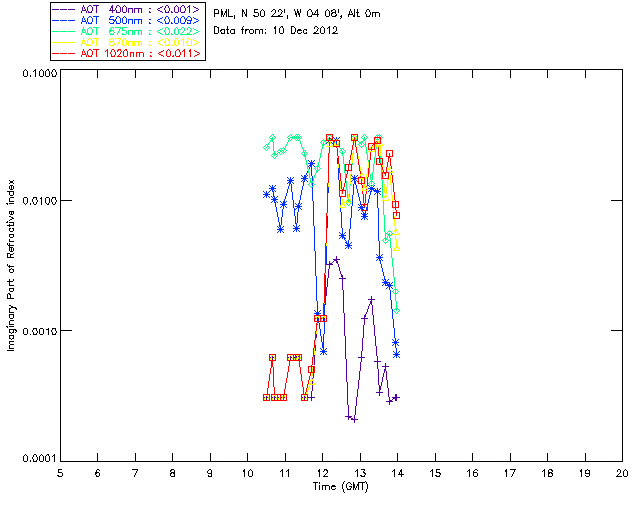Click the x-axis tick label 12
This screenshot has width=640, height=512.
coord(322,473)
